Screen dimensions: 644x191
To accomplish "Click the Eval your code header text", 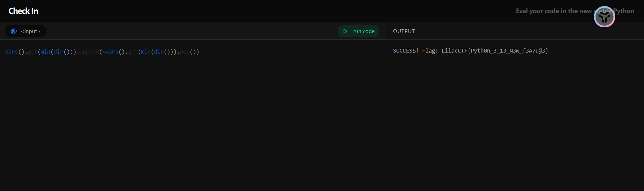I will [x=553, y=11].
